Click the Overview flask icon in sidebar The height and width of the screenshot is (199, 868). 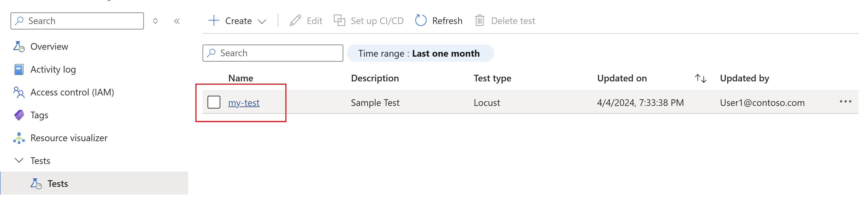coord(19,47)
